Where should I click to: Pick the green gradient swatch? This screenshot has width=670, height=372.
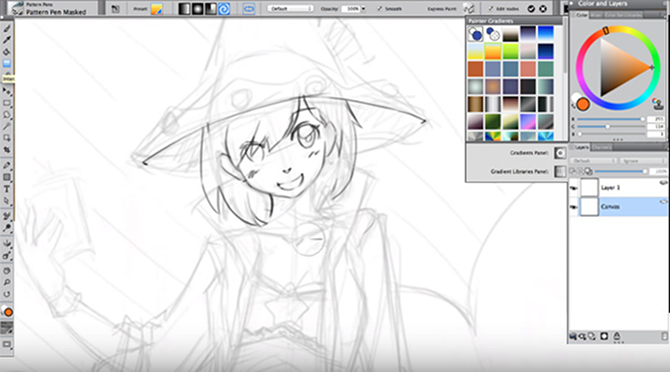point(510,51)
